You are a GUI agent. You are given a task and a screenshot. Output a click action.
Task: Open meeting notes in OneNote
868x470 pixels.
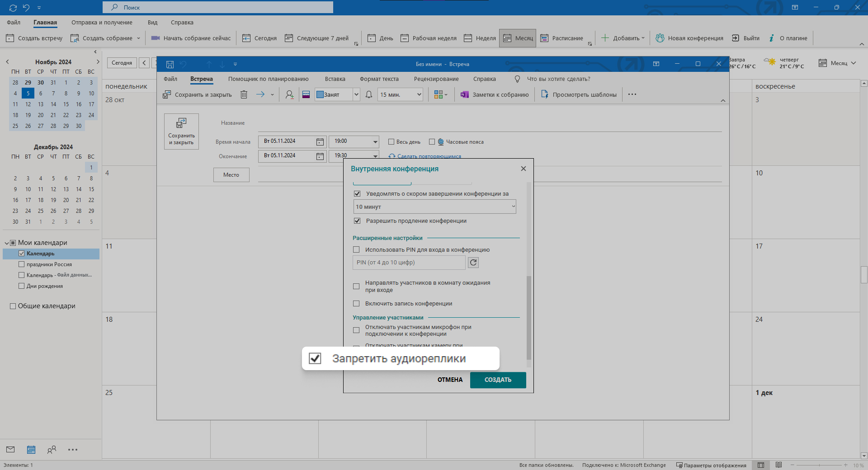pos(495,94)
